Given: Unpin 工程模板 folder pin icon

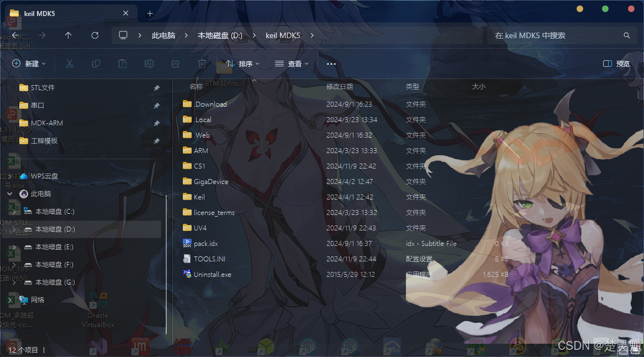Looking at the screenshot, I should (x=156, y=141).
